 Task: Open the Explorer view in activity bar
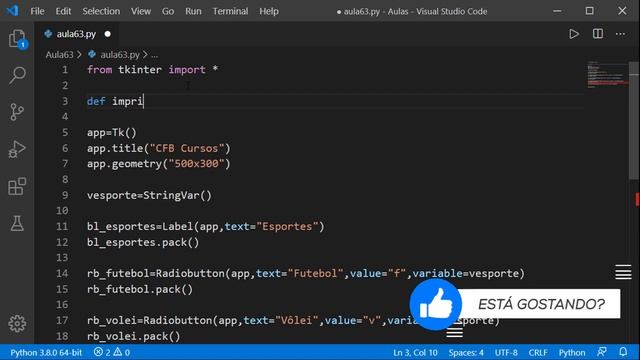[x=17, y=38]
